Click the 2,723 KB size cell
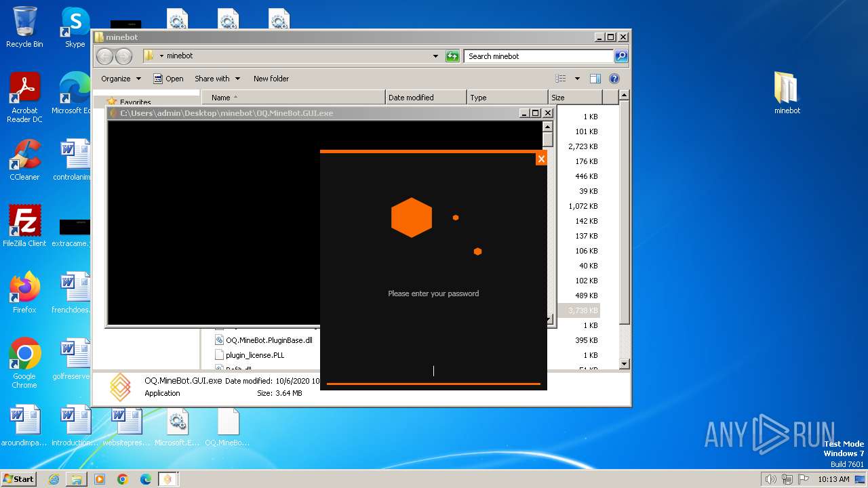Viewport: 868px width, 488px height. click(x=583, y=146)
